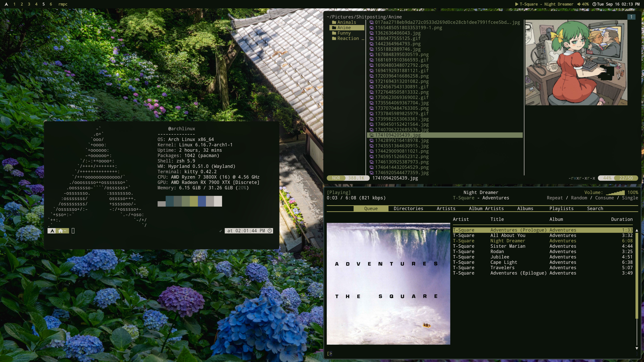Click the queue scrollbar down arrow
Viewport: 644px width, 362px height.
(x=636, y=348)
